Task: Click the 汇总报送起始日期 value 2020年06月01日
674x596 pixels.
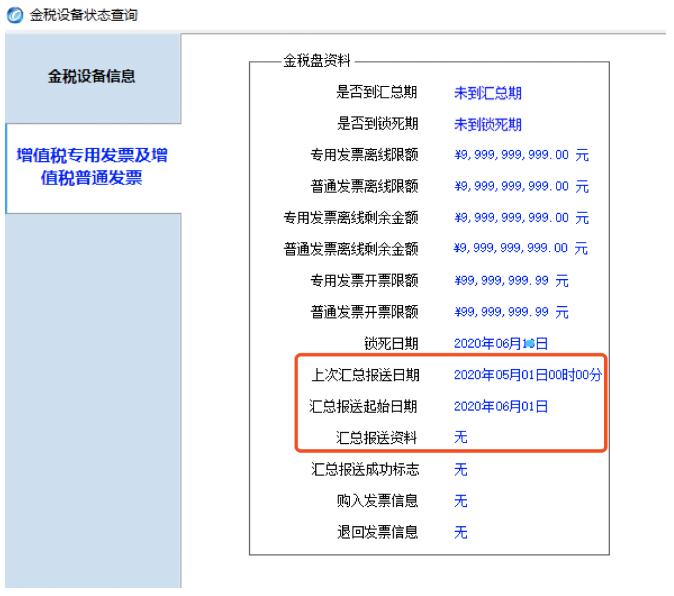Action: (502, 406)
